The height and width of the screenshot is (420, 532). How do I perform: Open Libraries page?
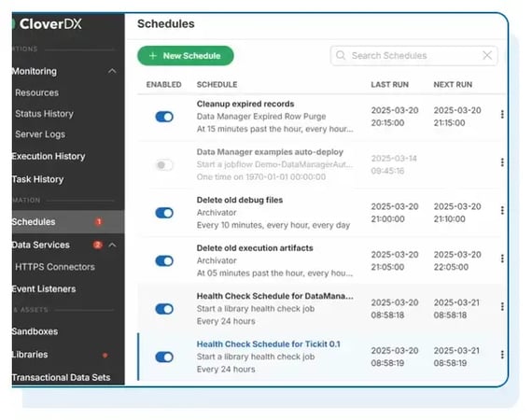coord(30,355)
